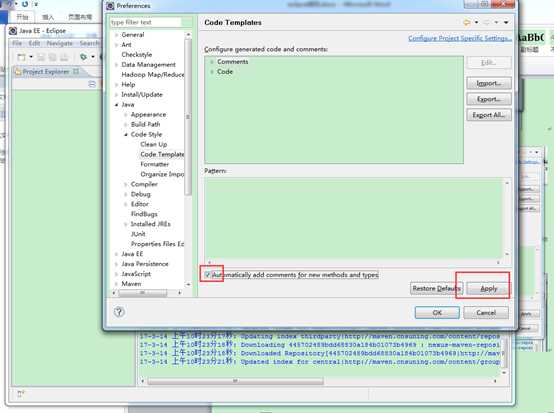Select Hadoop Map/Reduce preferences item
The image size is (554, 413).
click(153, 75)
